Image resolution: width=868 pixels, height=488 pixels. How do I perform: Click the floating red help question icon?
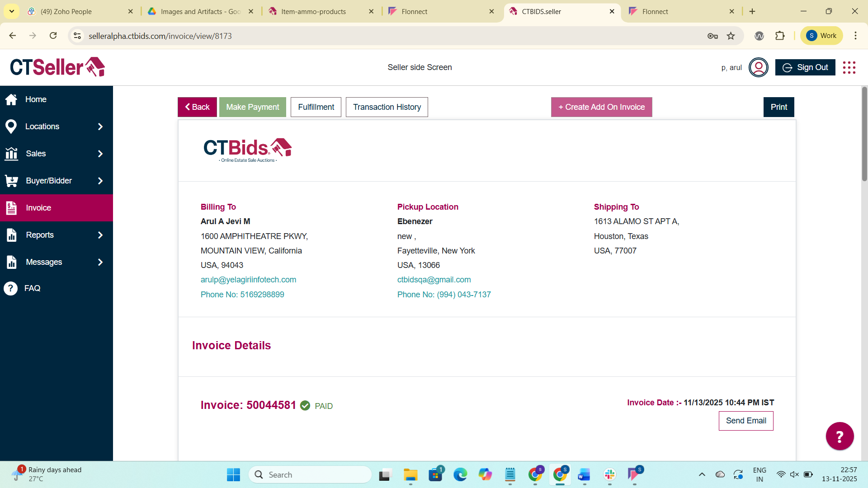(x=840, y=436)
